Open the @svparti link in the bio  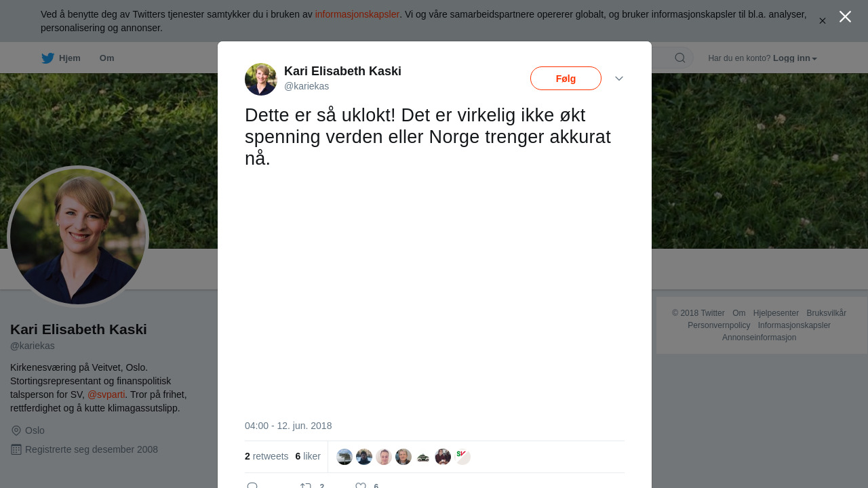coord(106,394)
